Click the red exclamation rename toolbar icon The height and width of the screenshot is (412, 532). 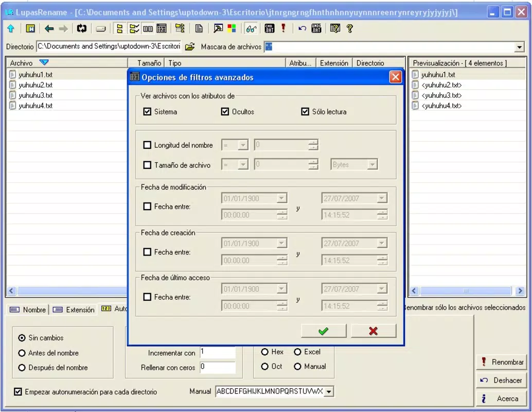(x=283, y=28)
